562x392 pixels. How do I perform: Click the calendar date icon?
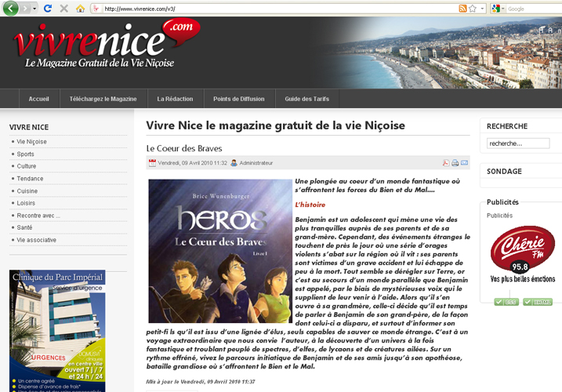click(x=152, y=163)
